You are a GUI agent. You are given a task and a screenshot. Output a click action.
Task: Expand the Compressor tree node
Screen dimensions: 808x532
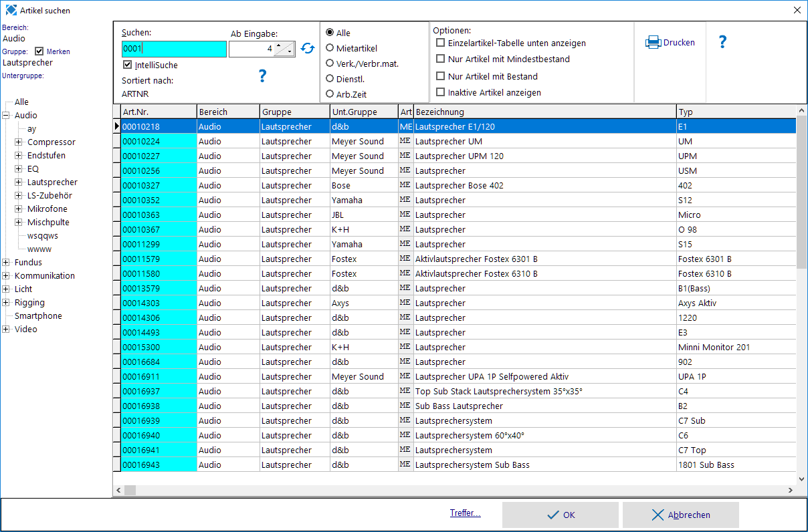[x=19, y=142]
